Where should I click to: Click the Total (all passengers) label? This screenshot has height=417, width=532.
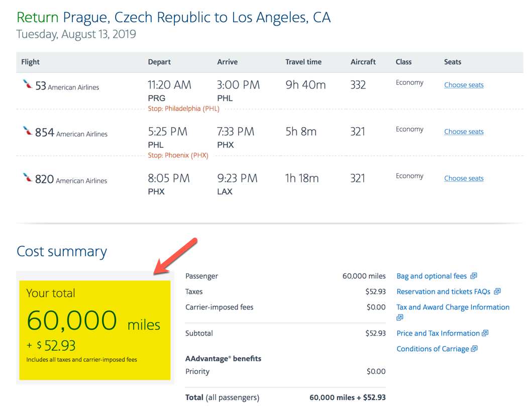click(222, 398)
